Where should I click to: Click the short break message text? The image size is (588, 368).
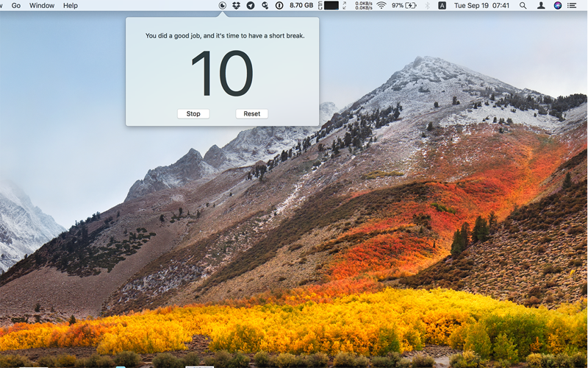point(225,36)
